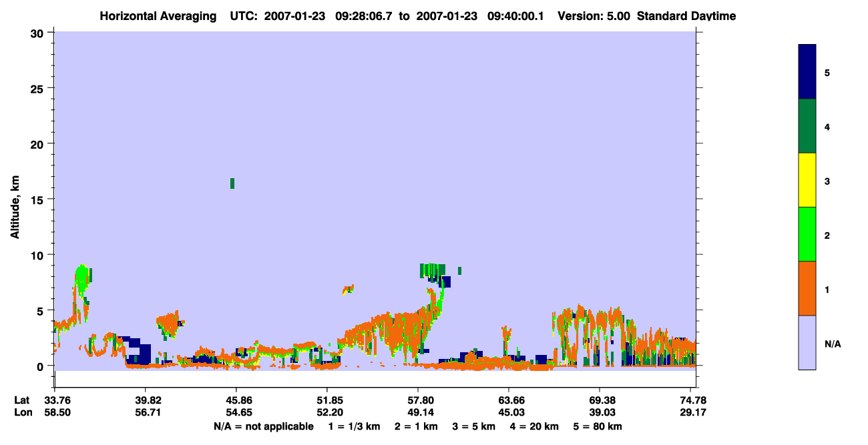Click the bright green level 2 legend swatch
This screenshot has height=445, width=868.
coord(807,234)
